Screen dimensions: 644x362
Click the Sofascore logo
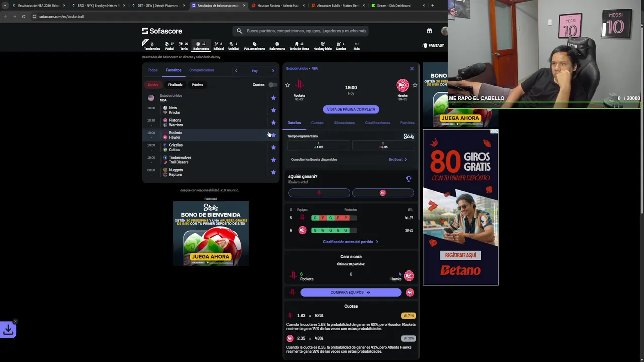click(162, 31)
